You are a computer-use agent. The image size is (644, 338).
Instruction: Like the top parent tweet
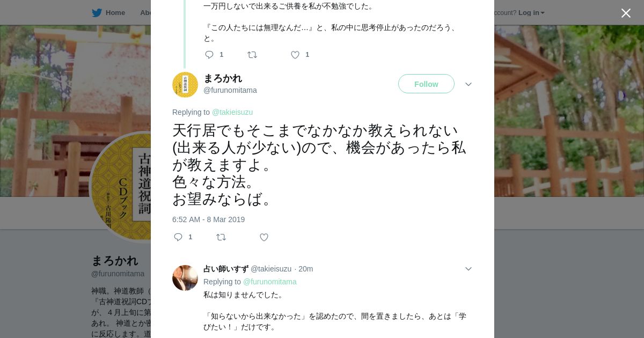[295, 55]
